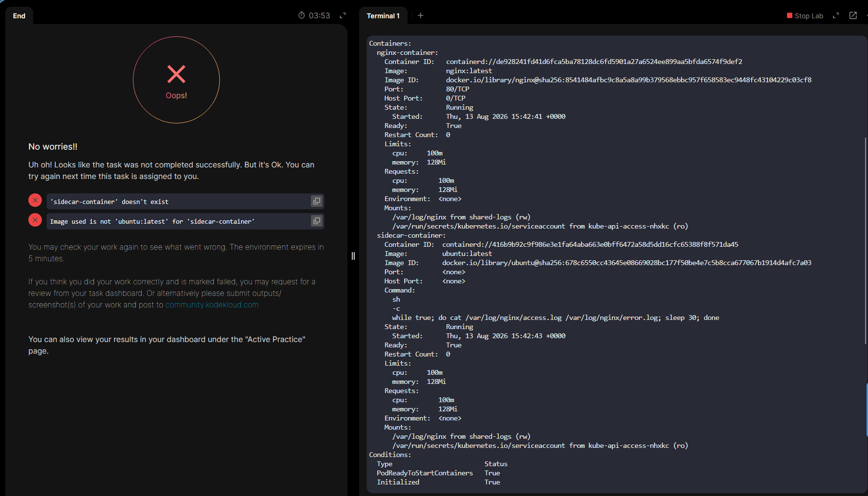868x496 pixels.
Task: Click the 'ubuntu:latest' image value
Action: coord(467,254)
